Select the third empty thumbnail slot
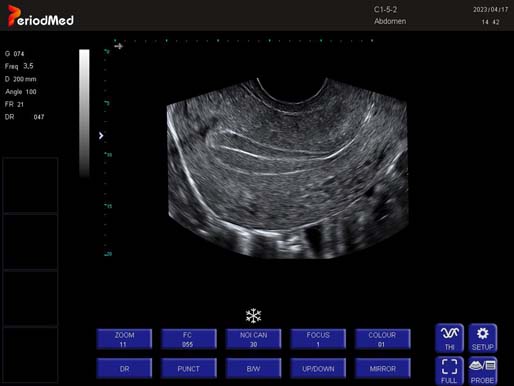This screenshot has height=386, width=514. point(31,298)
